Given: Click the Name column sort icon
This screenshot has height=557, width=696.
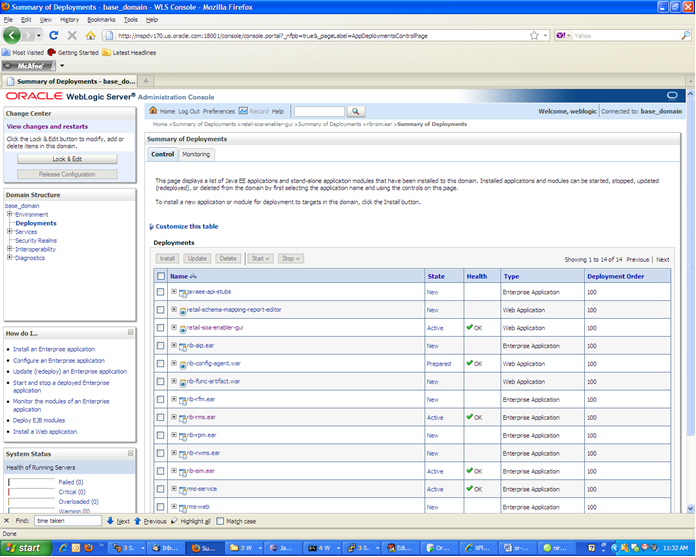Looking at the screenshot, I should pos(193,276).
